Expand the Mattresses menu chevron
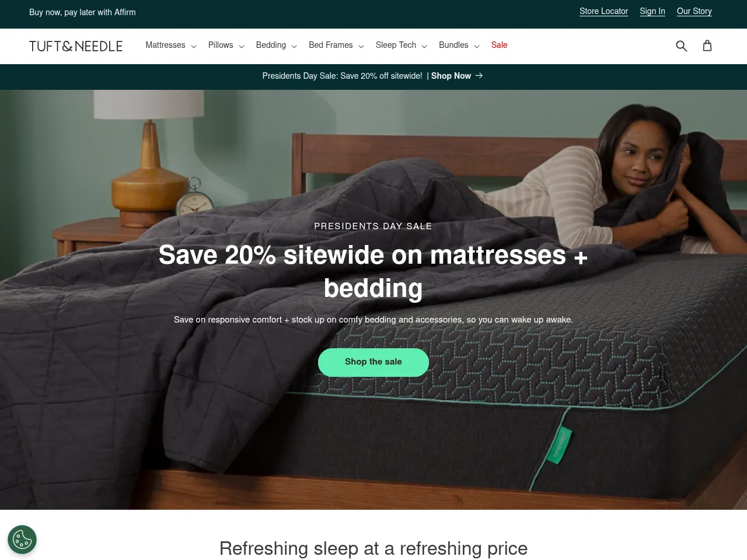This screenshot has height=560, width=747. 194,46
